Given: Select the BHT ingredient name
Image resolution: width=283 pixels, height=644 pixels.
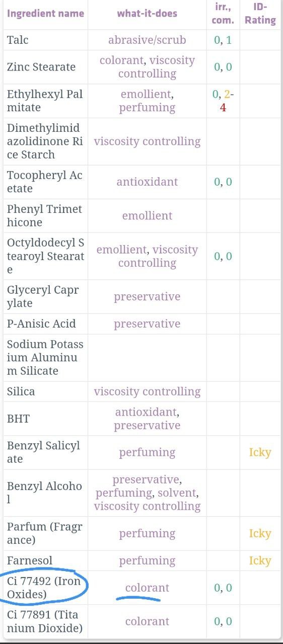Looking at the screenshot, I should coord(19,418).
